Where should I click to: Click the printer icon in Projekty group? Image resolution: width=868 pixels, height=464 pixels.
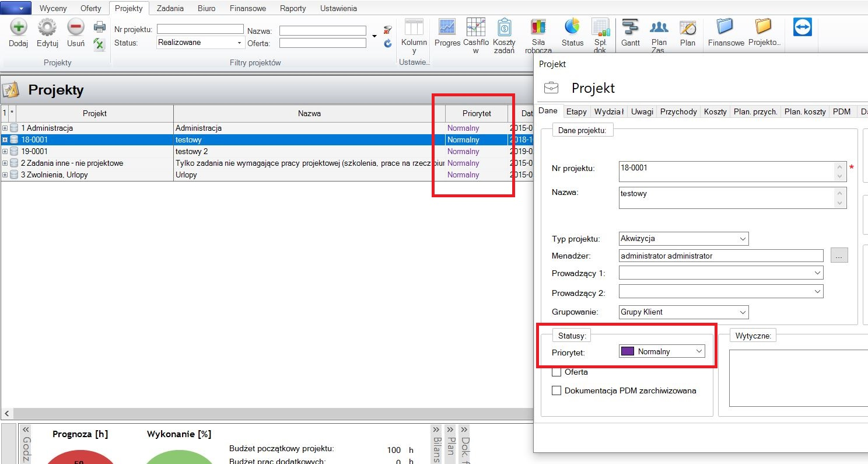coord(100,27)
